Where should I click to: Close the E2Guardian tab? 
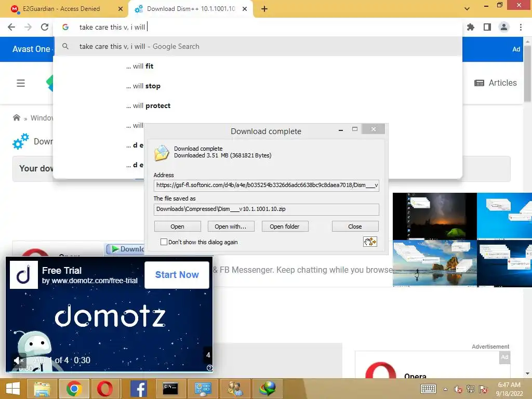[121, 9]
